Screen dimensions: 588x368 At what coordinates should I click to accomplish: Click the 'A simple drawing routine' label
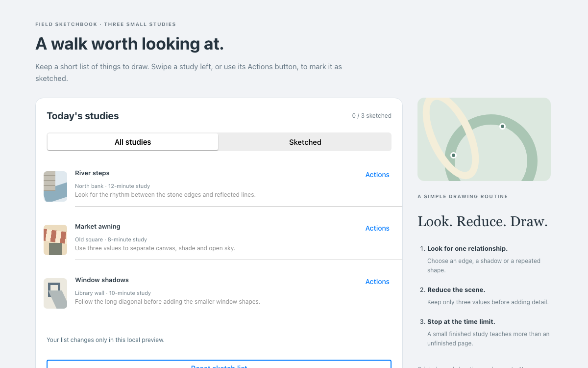point(463,197)
